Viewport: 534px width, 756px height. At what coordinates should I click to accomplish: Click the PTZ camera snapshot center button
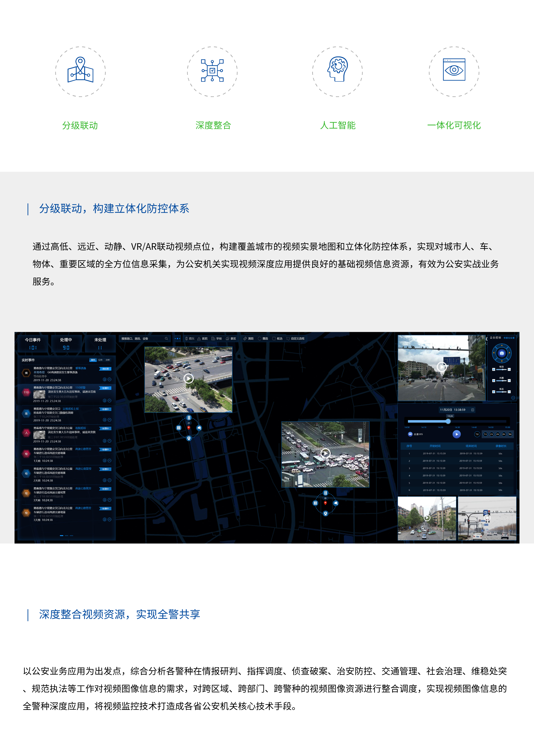[501, 353]
